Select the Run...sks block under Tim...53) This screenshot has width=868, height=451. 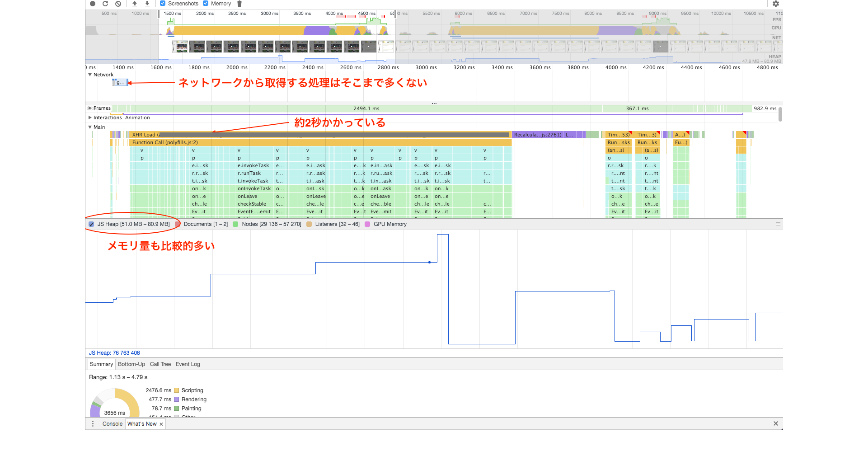coord(619,142)
